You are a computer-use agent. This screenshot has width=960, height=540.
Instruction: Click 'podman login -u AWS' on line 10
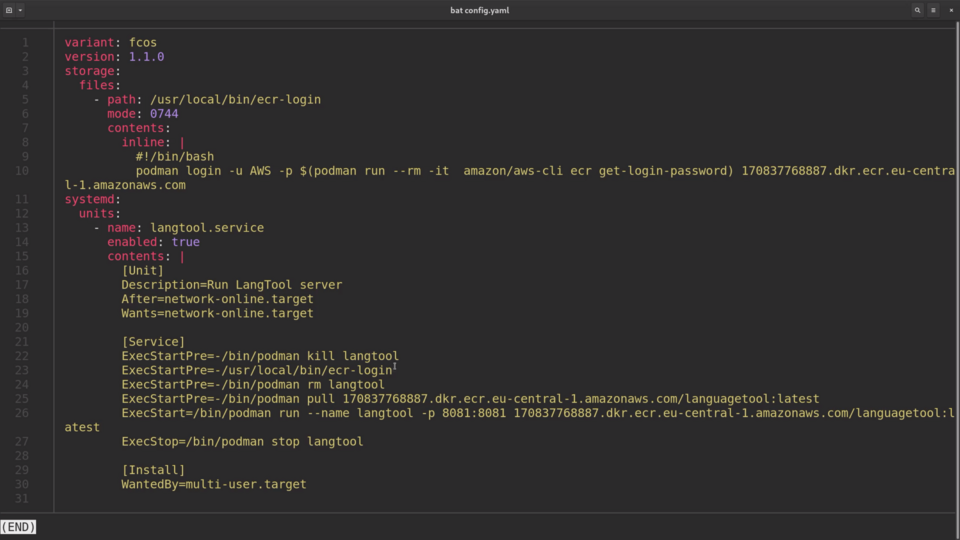click(203, 171)
